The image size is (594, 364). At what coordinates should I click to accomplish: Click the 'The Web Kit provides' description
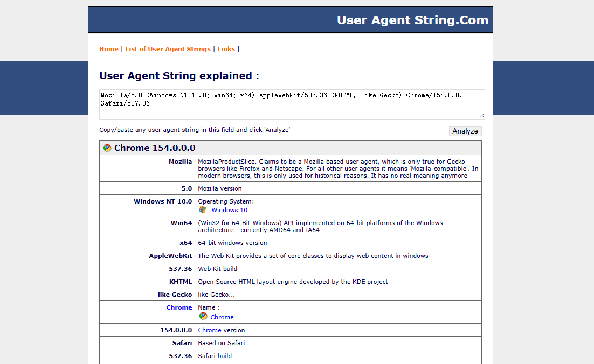tap(313, 256)
